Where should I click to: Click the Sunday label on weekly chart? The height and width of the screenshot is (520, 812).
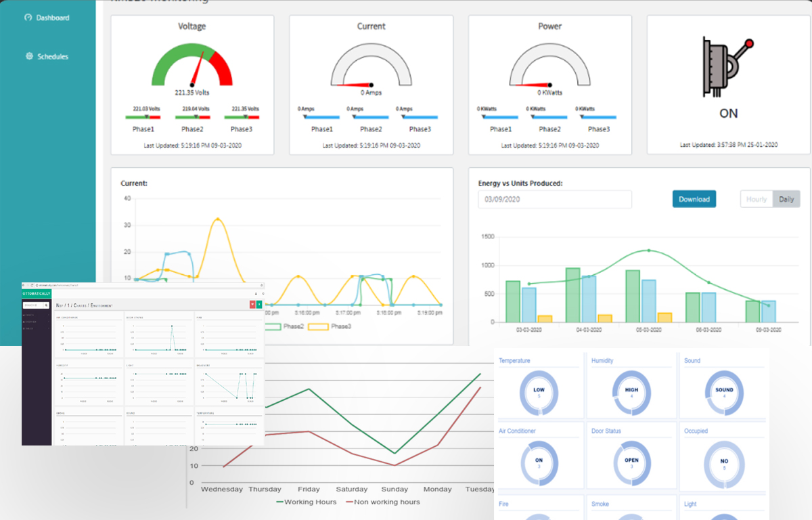coord(394,489)
